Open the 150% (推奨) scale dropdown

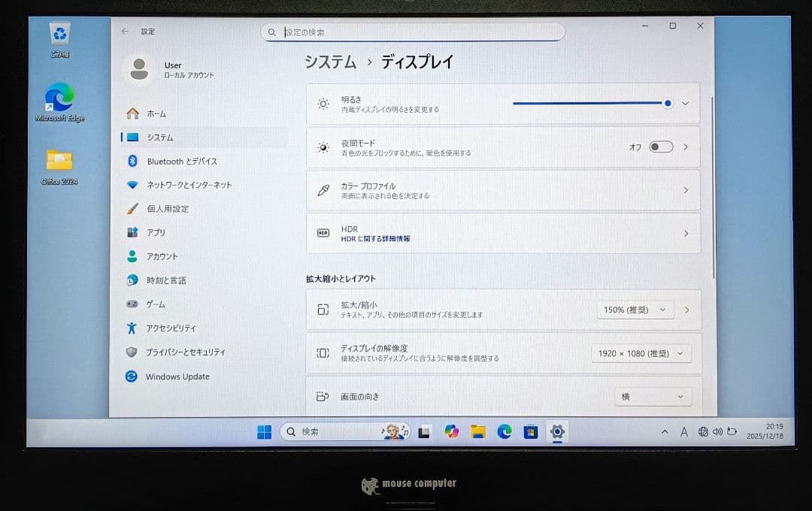[635, 310]
